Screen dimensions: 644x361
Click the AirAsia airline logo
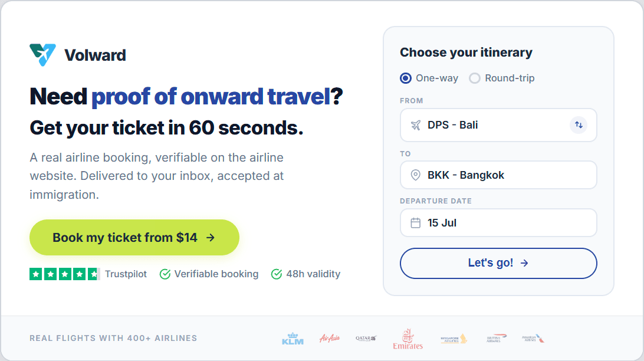(x=330, y=339)
